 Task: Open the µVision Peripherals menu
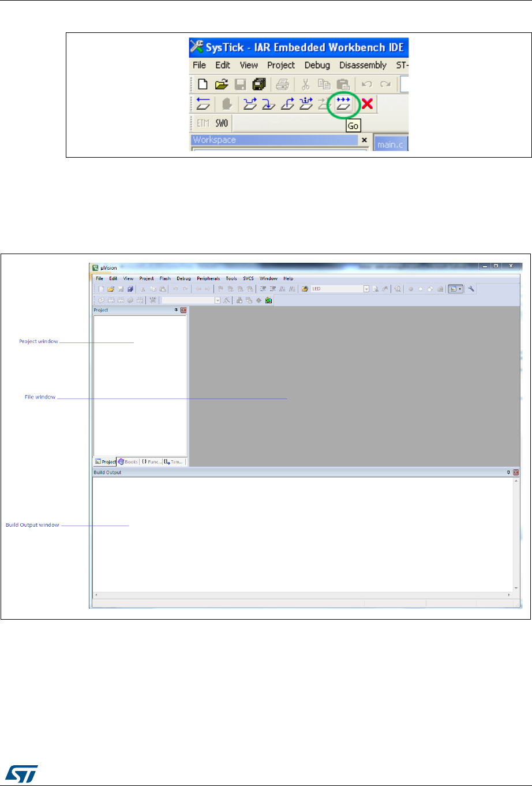pyautogui.click(x=208, y=278)
